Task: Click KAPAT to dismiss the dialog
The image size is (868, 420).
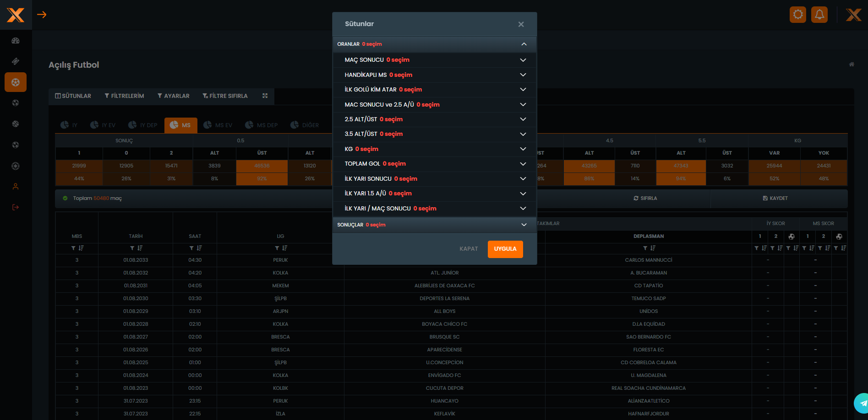Action: [x=469, y=249]
